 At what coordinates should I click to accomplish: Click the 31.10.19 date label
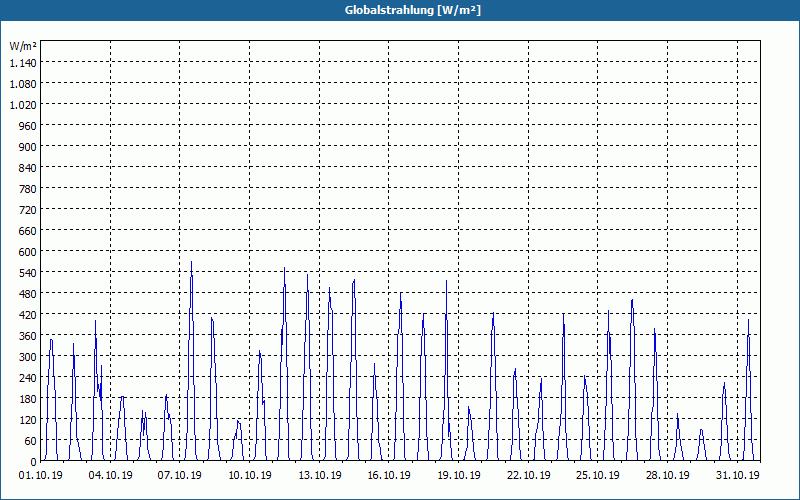coord(737,475)
